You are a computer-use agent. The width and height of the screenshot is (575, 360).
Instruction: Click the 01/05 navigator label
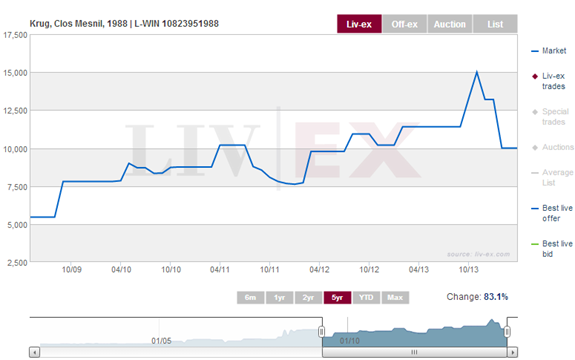161,341
